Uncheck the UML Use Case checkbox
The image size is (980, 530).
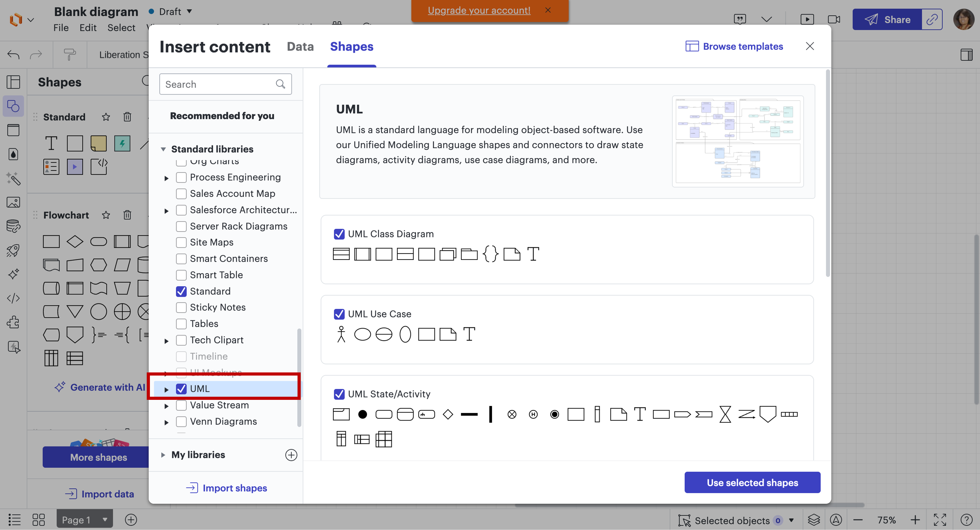coord(339,314)
